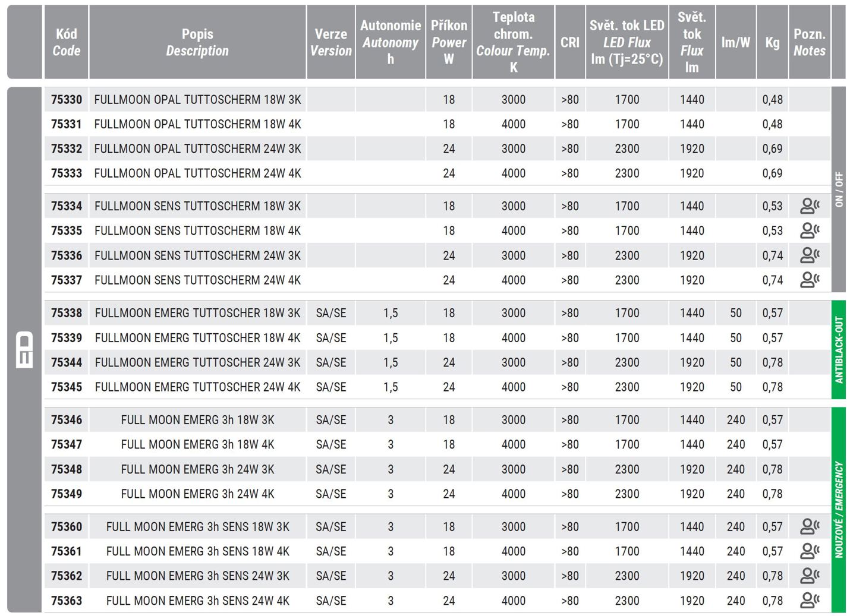This screenshot has height=616, width=850.
Task: Click the LED logo on the left sidebar
Action: click(24, 350)
